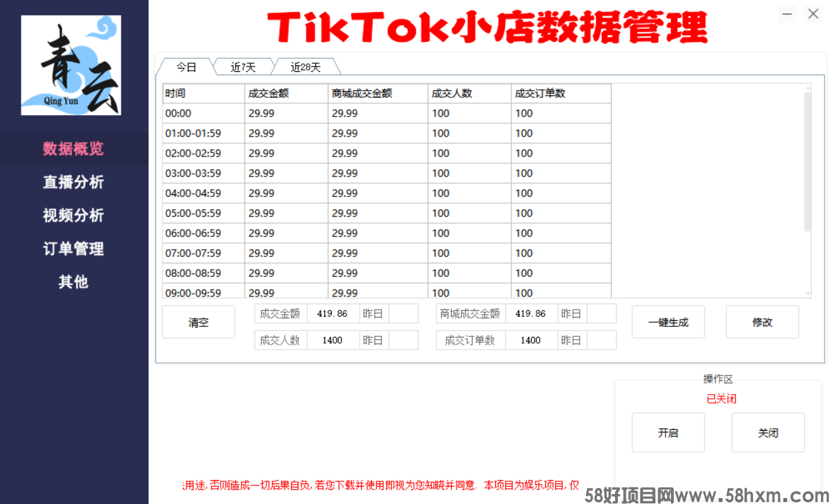The height and width of the screenshot is (504, 829).
Task: Click the Qing Yun logo image
Action: click(x=71, y=65)
